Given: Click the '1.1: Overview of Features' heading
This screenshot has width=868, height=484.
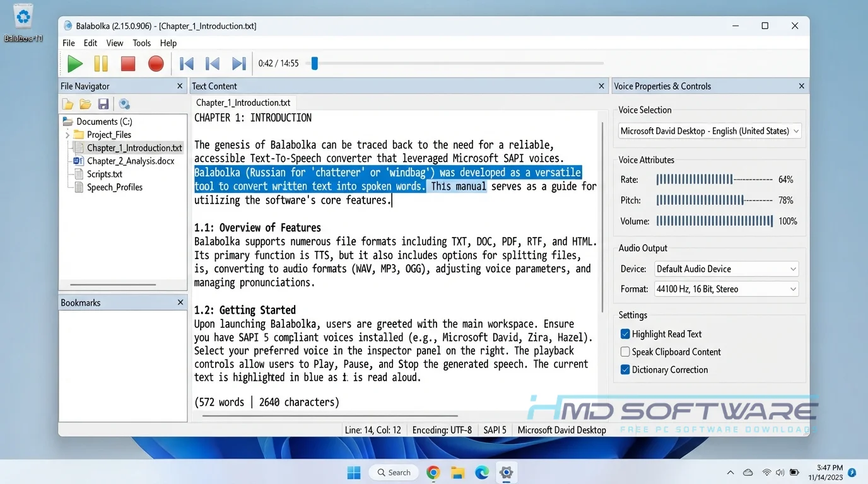Looking at the screenshot, I should pos(257,228).
